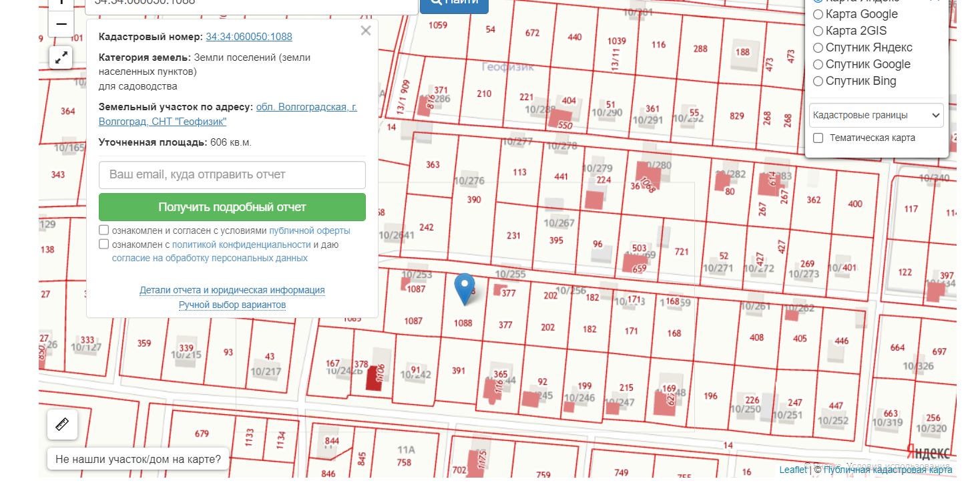
Task: Click parcel labeled 446 on map
Action: pos(842,341)
